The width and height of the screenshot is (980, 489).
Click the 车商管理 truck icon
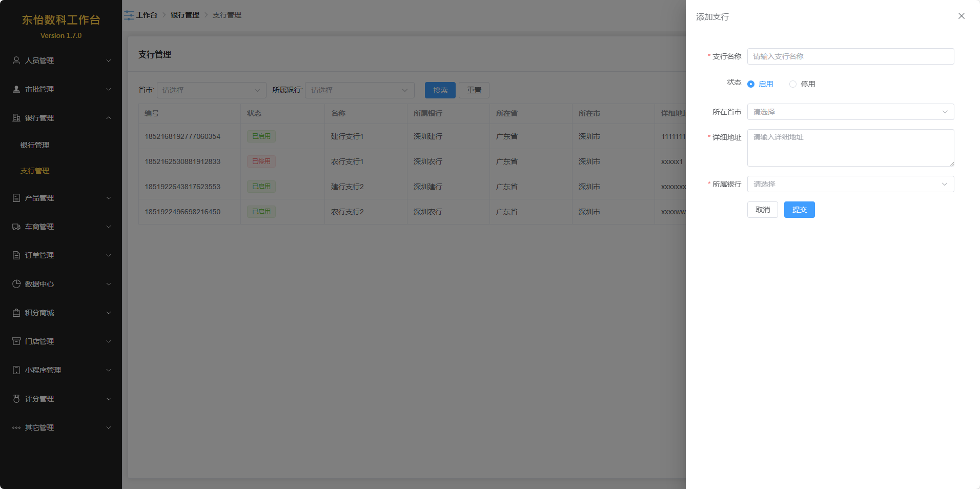tap(16, 227)
